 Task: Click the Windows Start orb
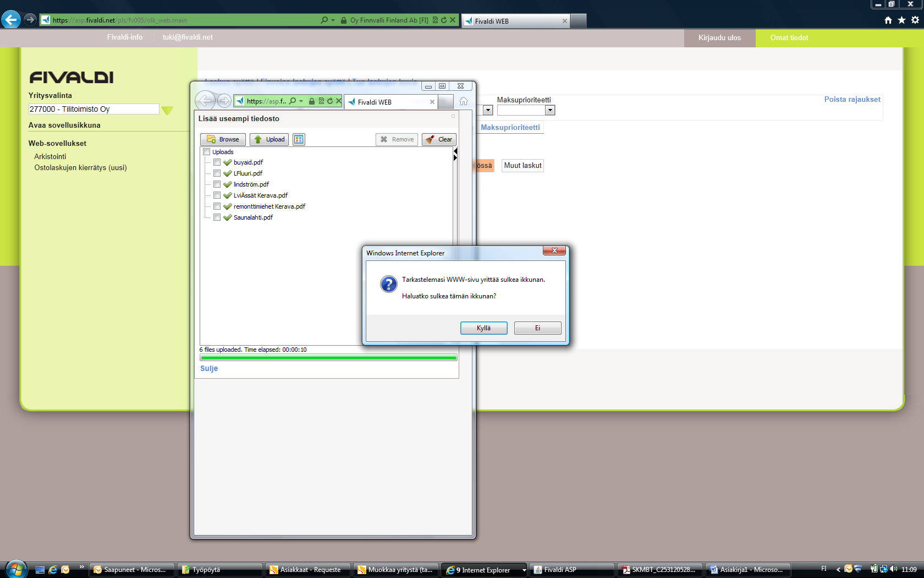(16, 569)
